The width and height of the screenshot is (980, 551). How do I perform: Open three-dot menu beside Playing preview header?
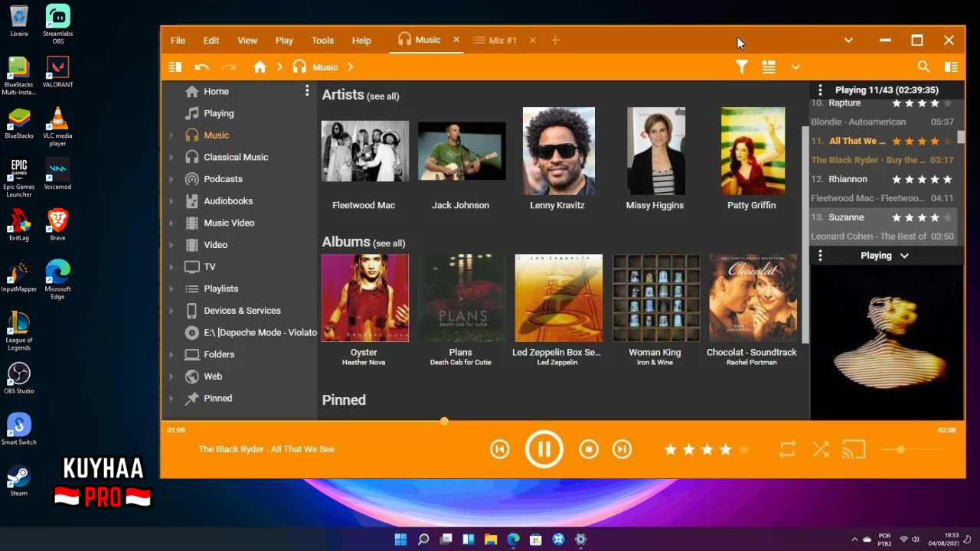tap(820, 256)
